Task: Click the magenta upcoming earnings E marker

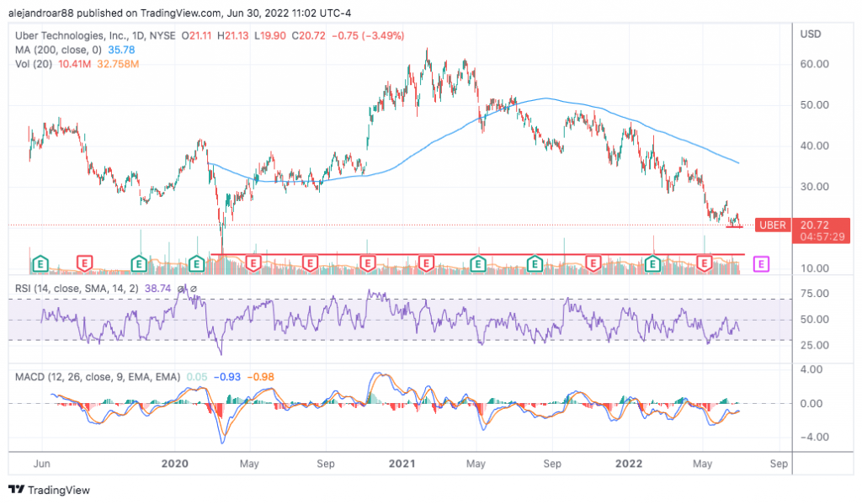Action: pos(761,264)
